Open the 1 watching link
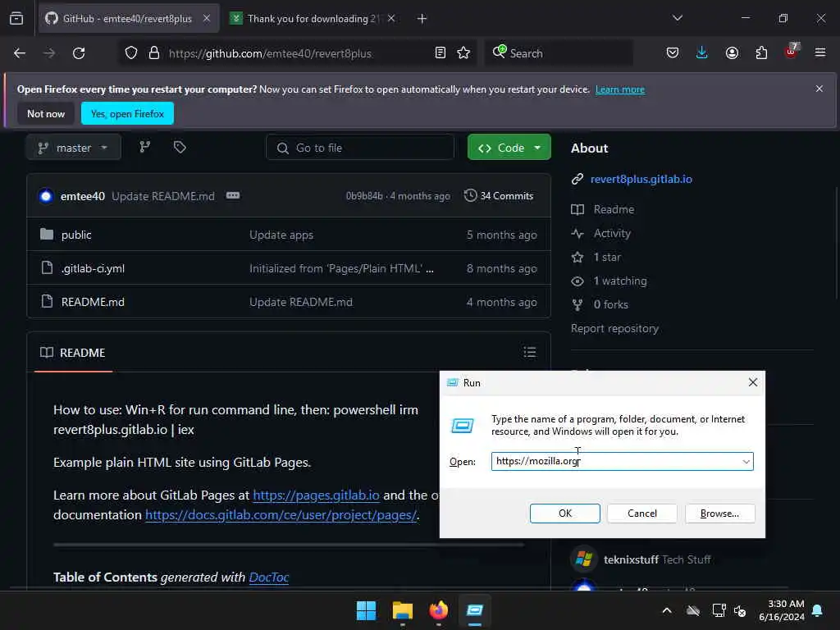 pos(620,281)
